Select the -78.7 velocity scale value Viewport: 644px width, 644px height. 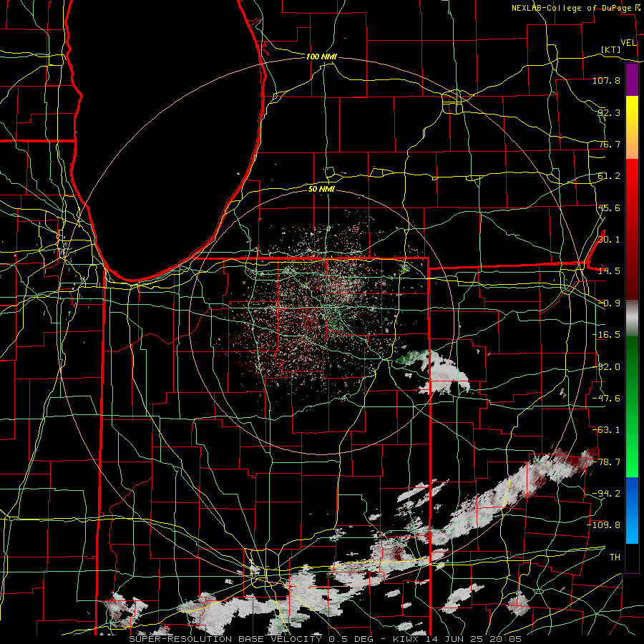pyautogui.click(x=606, y=462)
